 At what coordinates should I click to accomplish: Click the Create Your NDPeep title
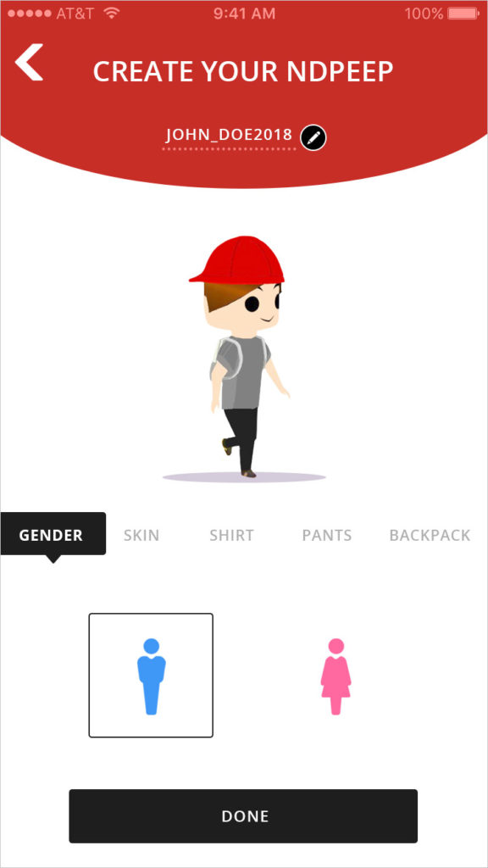pyautogui.click(x=243, y=71)
